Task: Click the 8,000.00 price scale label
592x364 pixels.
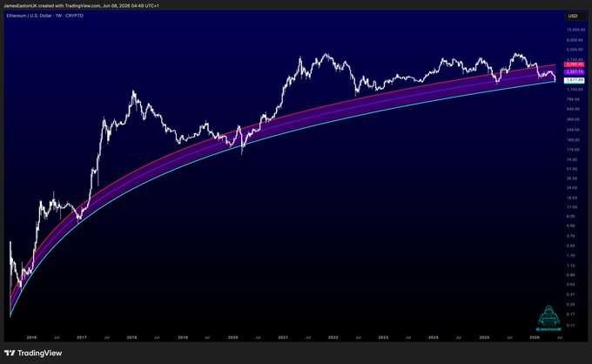Action: coord(575,40)
